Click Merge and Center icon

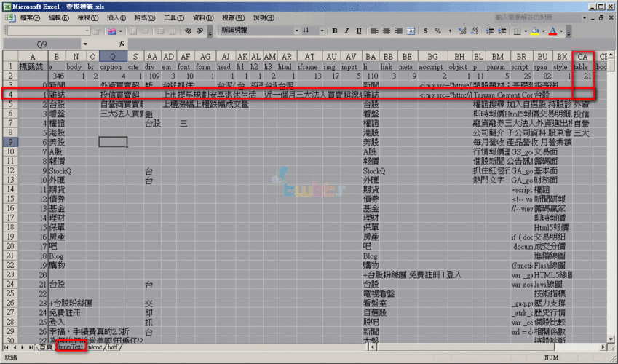click(x=411, y=31)
